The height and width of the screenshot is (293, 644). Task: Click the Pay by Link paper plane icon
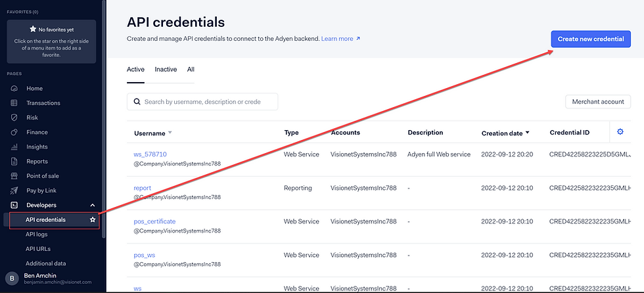pos(14,191)
